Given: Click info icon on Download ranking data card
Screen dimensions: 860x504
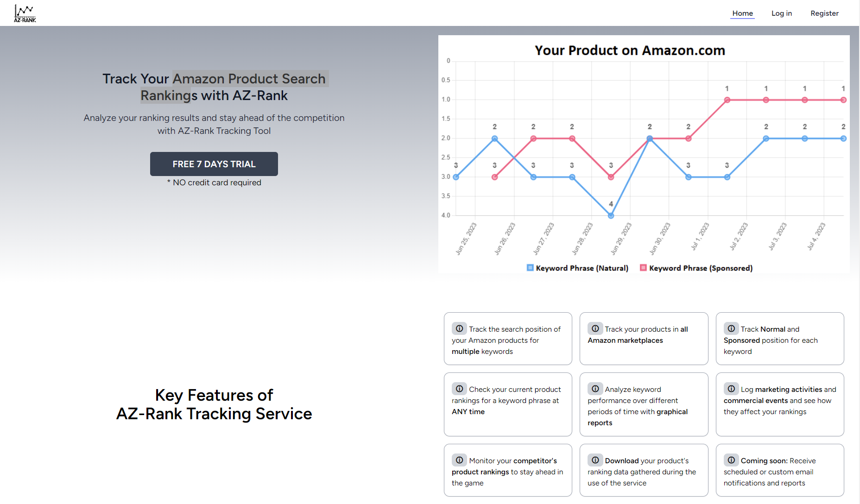Looking at the screenshot, I should pos(595,460).
